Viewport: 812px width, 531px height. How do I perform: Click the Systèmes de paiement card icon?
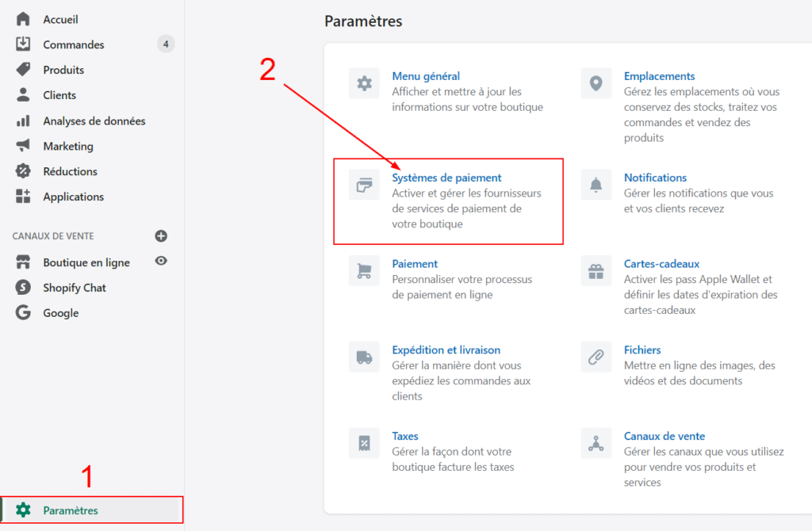(364, 185)
